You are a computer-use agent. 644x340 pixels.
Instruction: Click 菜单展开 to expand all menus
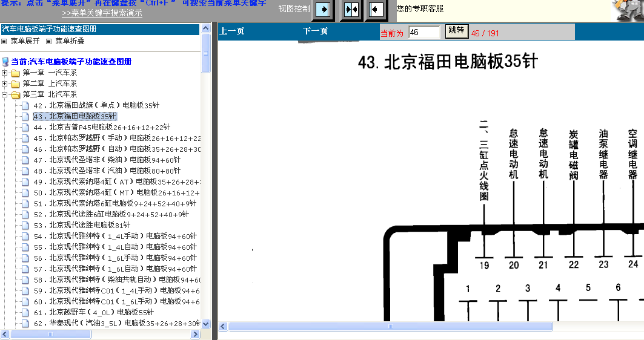click(x=25, y=41)
